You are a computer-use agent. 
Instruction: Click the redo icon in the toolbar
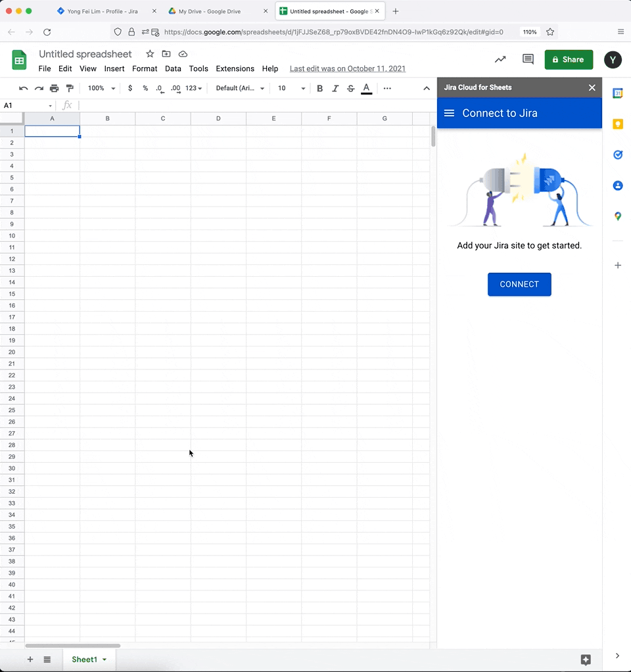pos(39,88)
